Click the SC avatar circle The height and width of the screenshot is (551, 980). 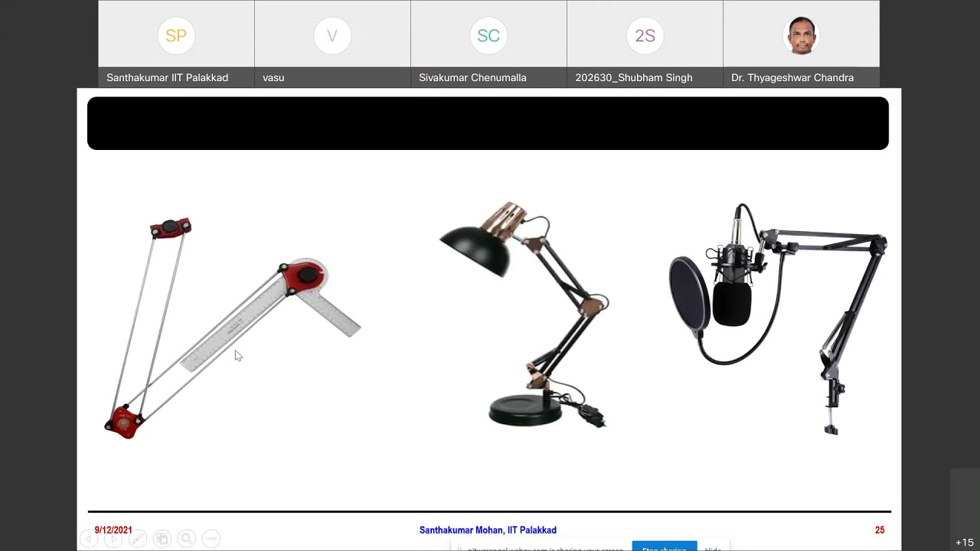point(488,36)
